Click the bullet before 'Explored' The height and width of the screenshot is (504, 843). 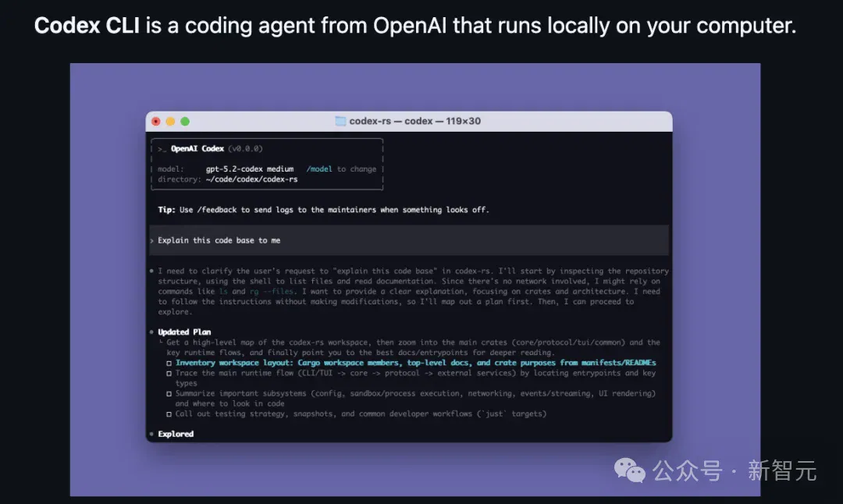[151, 434]
